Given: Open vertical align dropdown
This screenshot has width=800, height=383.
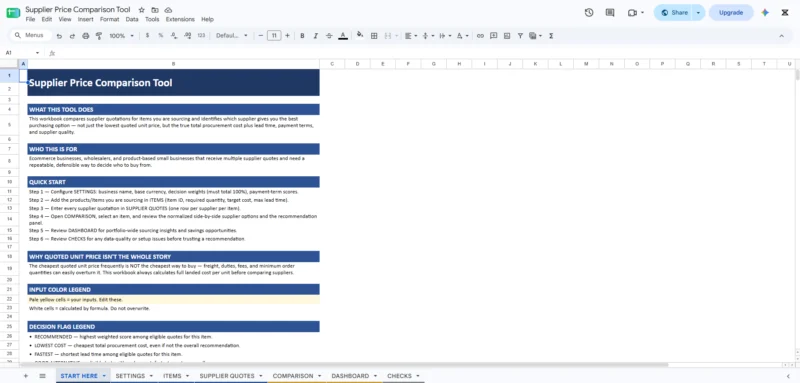Looking at the screenshot, I should (x=428, y=36).
